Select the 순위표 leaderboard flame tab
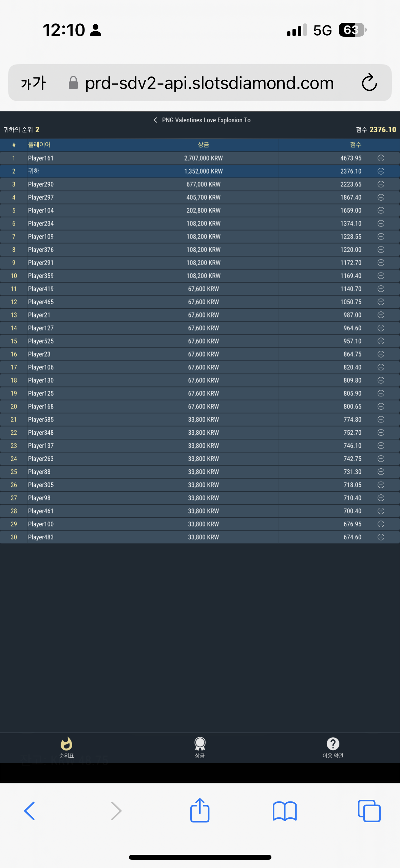400x868 pixels. coord(66,748)
